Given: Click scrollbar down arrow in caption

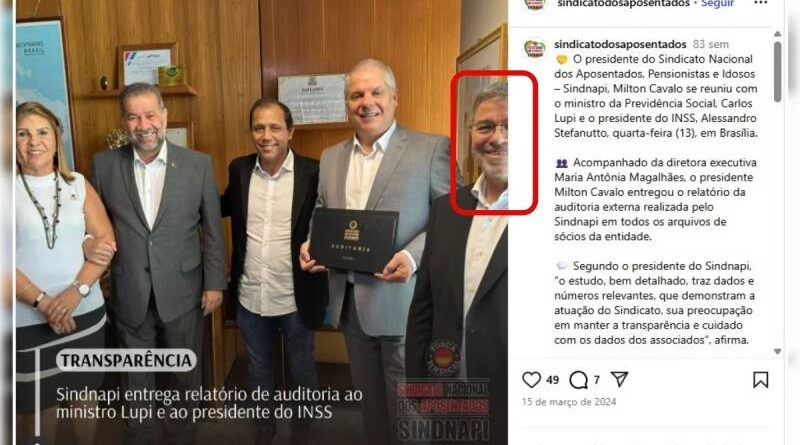Looking at the screenshot, I should pyautogui.click(x=777, y=351).
